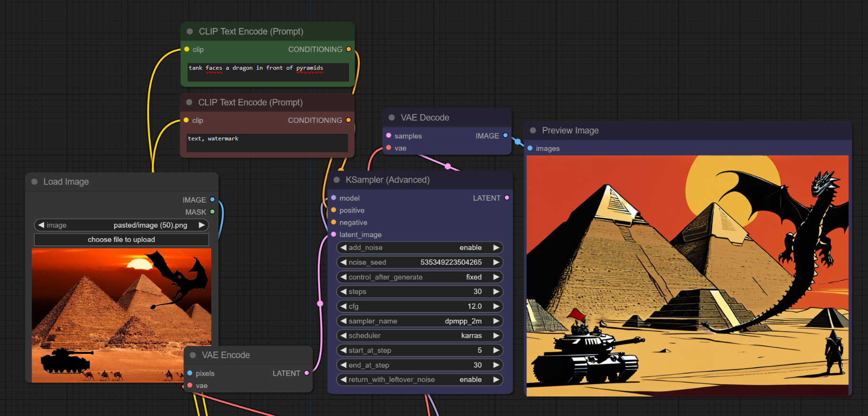Collapse the KSampler (Advanced) node dot
The width and height of the screenshot is (868, 416).
[x=337, y=180]
